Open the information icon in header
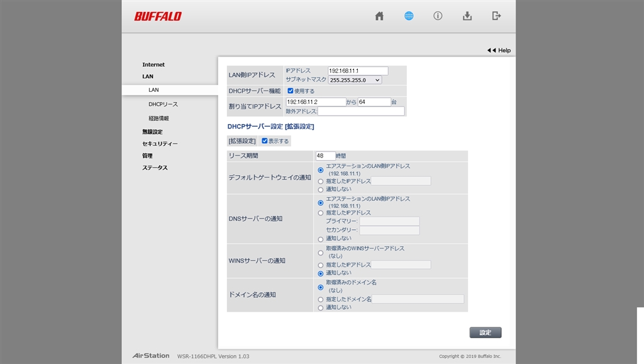The image size is (644, 364). pos(438,16)
